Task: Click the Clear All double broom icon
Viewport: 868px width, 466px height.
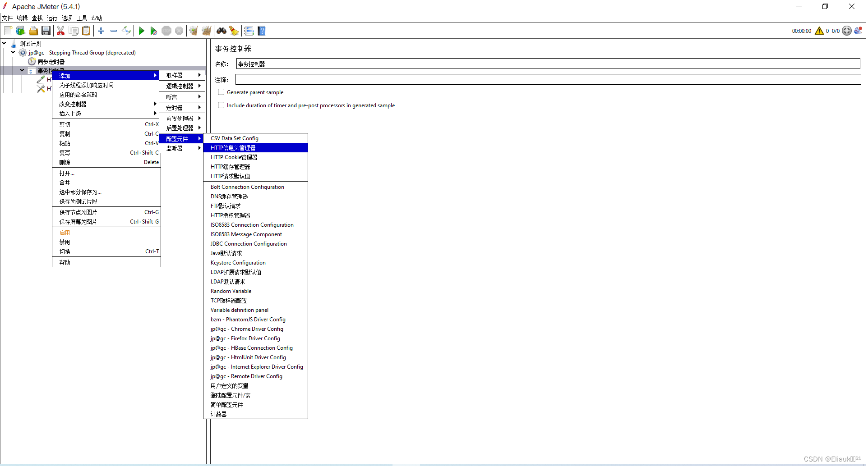Action: (207, 31)
